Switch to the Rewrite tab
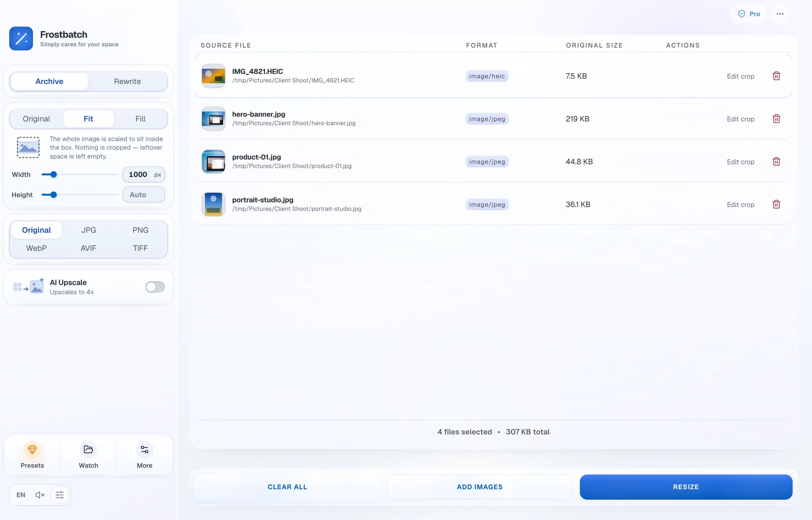The height and width of the screenshot is (520, 812). [127, 81]
